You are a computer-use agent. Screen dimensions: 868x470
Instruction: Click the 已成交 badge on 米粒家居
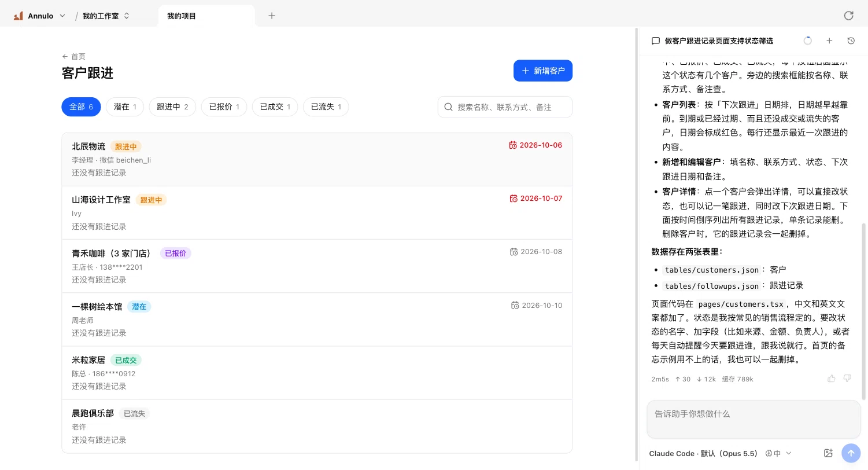tap(125, 360)
